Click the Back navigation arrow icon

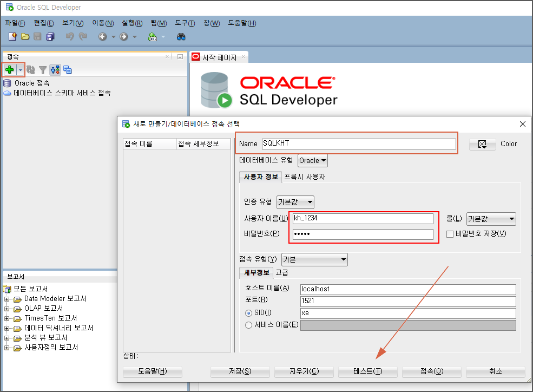(x=103, y=36)
